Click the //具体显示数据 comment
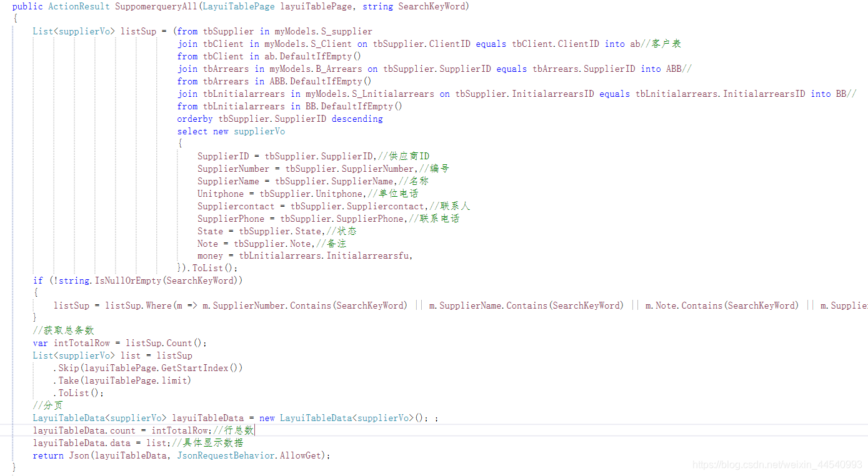Viewport: 868px width, 476px height. point(207,443)
